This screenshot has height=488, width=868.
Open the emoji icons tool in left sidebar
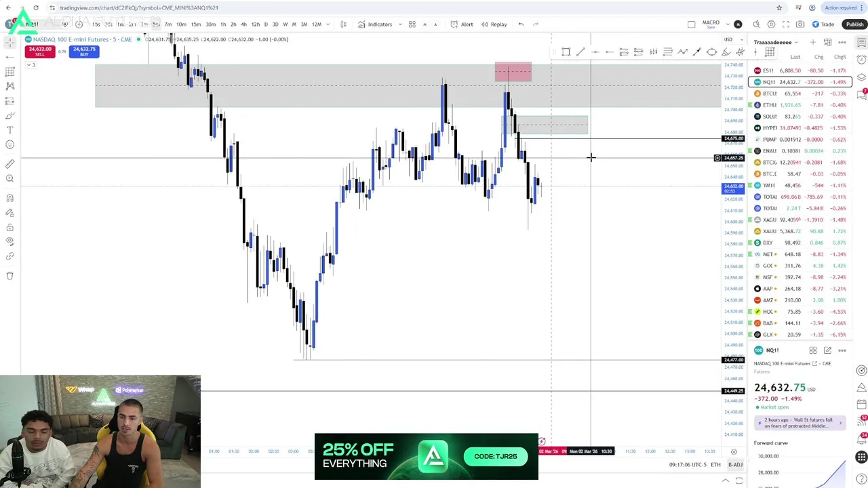[10, 144]
